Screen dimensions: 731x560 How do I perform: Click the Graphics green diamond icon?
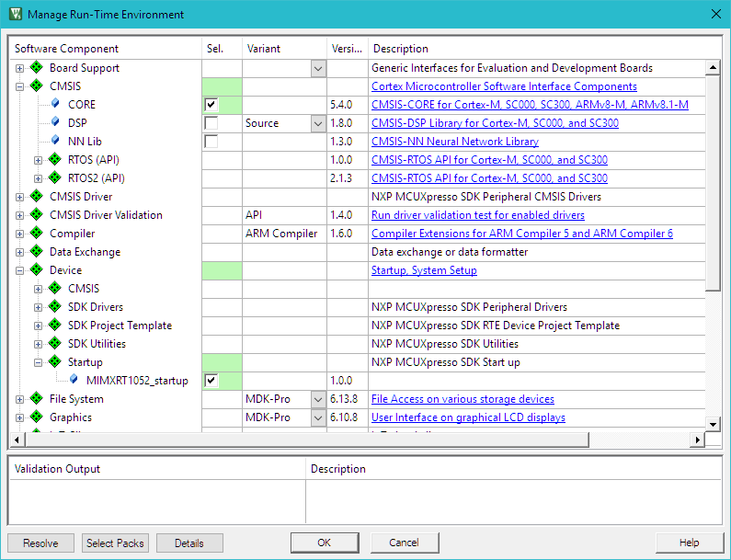37,417
